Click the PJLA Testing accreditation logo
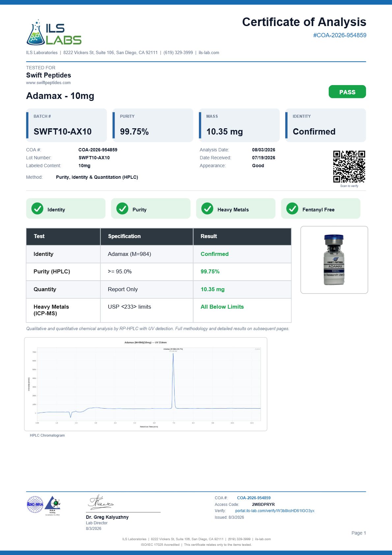 (x=52, y=506)
